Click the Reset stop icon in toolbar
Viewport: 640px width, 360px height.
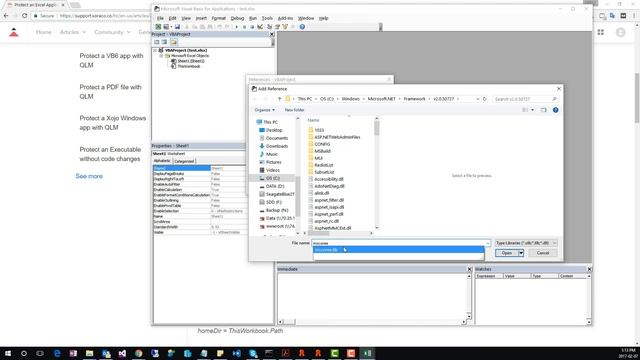(252, 27)
